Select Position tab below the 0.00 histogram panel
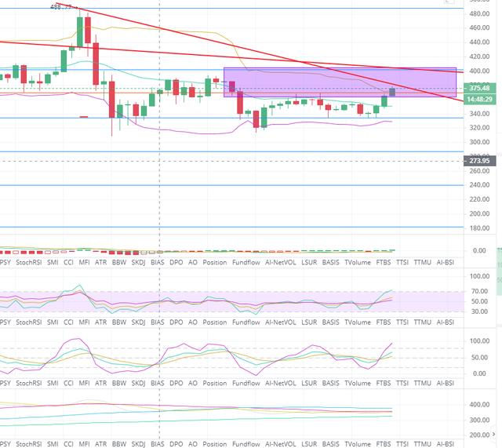The width and height of the screenshot is (502, 448). click(214, 262)
